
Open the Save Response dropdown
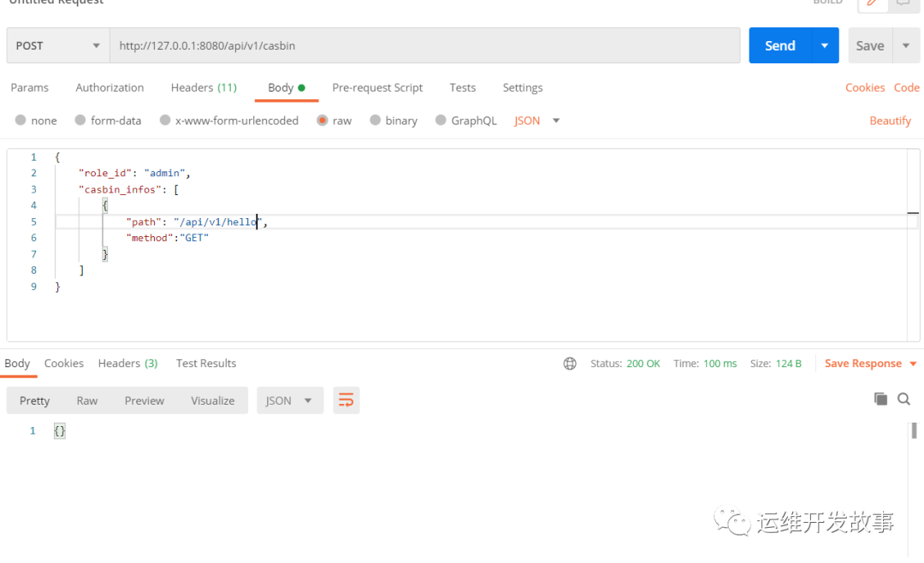point(870,364)
